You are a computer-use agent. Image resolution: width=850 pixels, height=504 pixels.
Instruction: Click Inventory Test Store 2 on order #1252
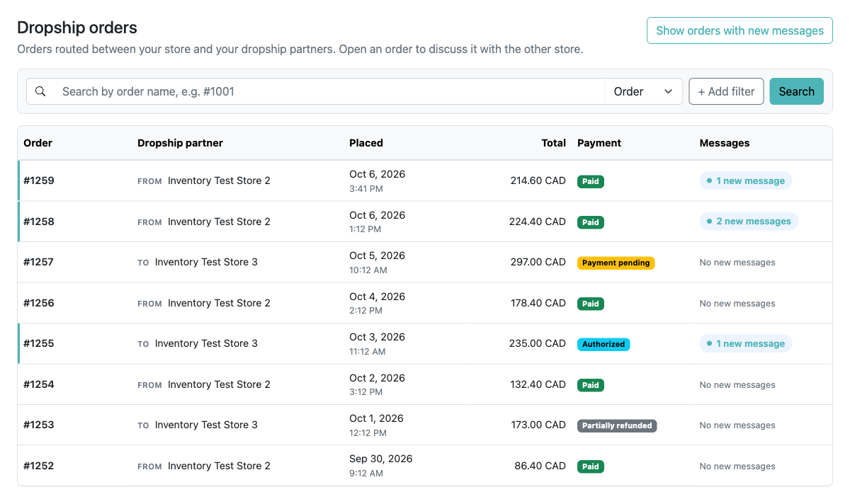coord(219,466)
